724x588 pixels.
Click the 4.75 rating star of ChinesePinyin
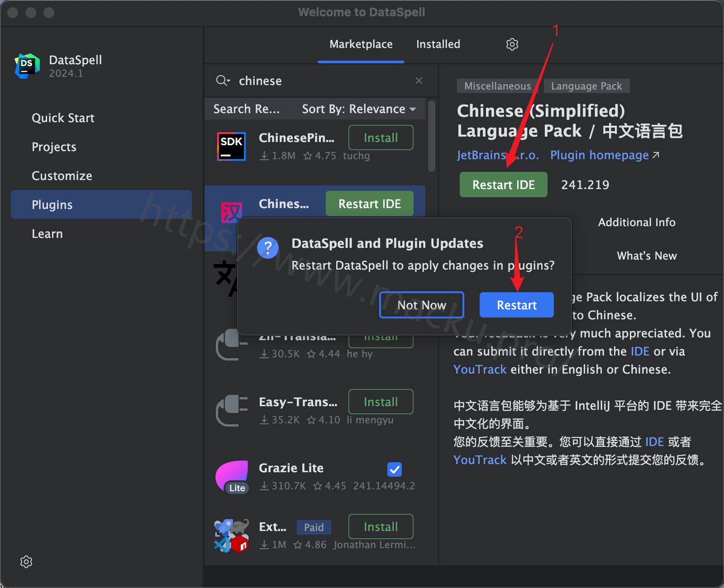[308, 156]
